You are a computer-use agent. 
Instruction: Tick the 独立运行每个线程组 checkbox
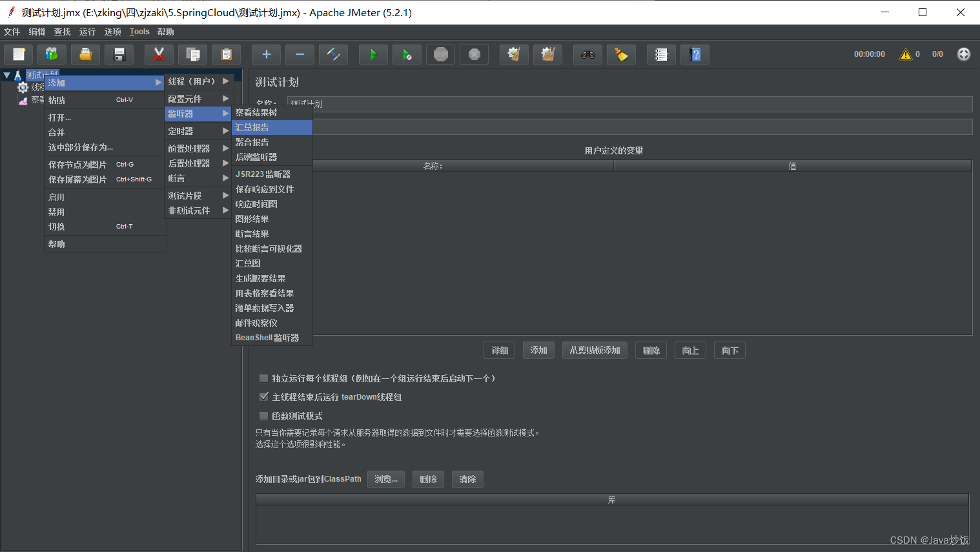click(x=263, y=378)
